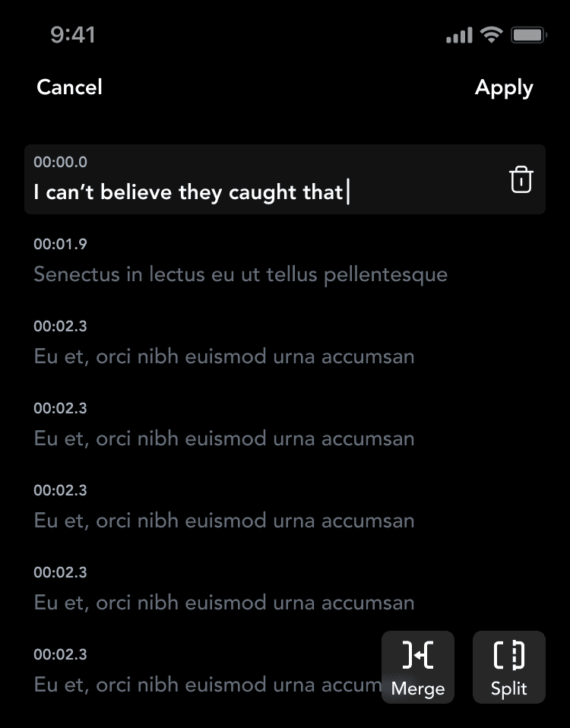570x728 pixels.
Task: Select the second "Eu et, orci nibh" caption
Action: [224, 438]
